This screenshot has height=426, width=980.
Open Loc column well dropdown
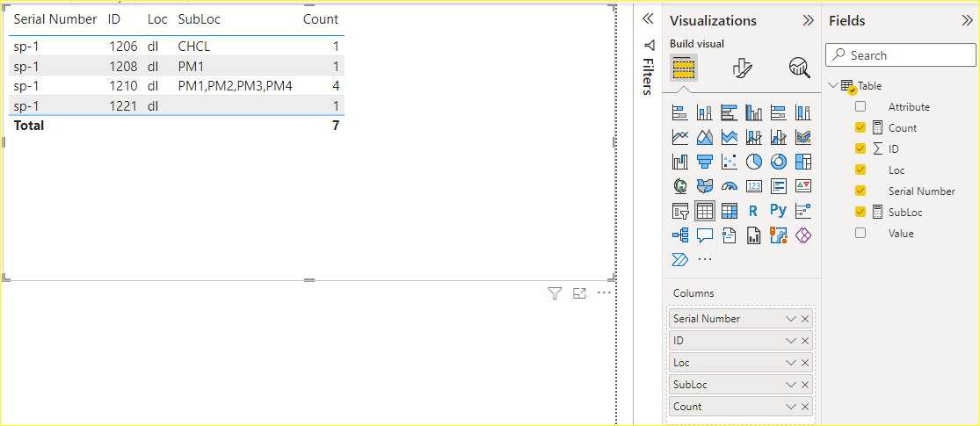coord(791,362)
